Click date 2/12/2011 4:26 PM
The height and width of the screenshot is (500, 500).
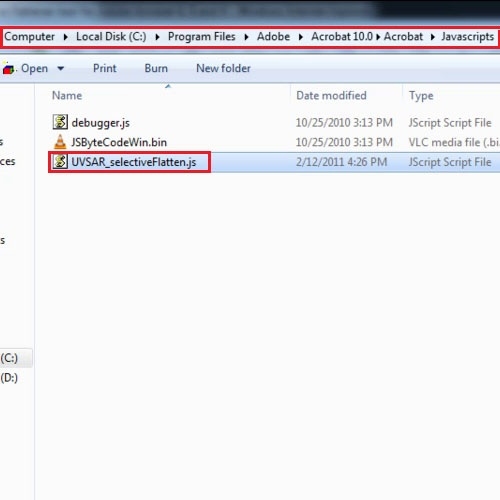pos(341,162)
